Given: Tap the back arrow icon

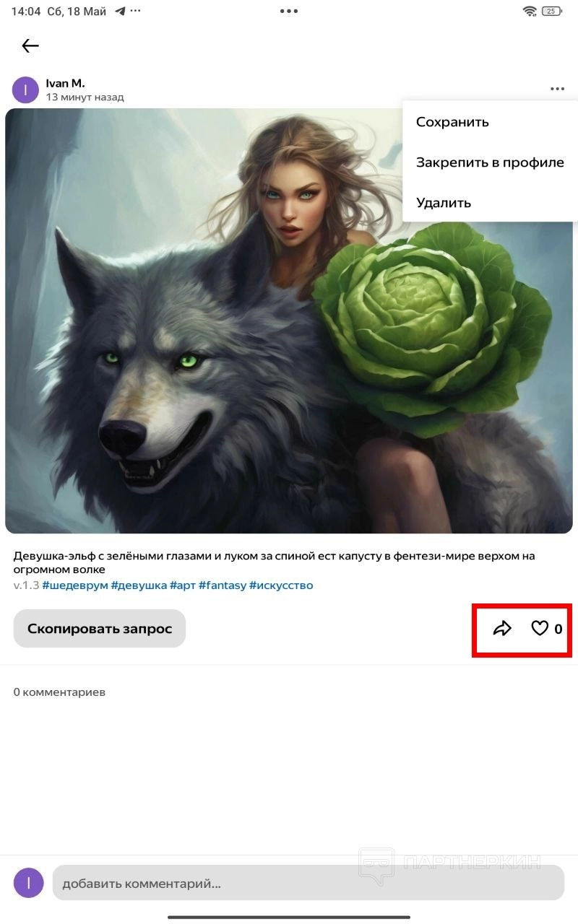Looking at the screenshot, I should (x=30, y=46).
